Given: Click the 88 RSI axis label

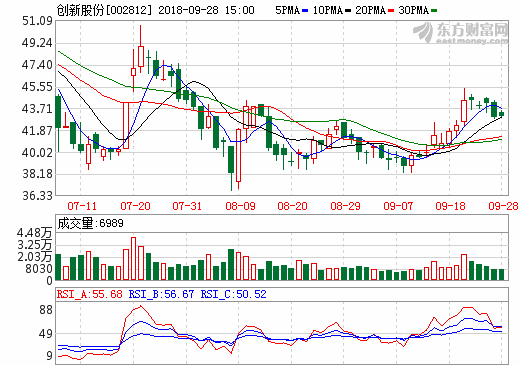Looking at the screenshot, I should (46, 310).
